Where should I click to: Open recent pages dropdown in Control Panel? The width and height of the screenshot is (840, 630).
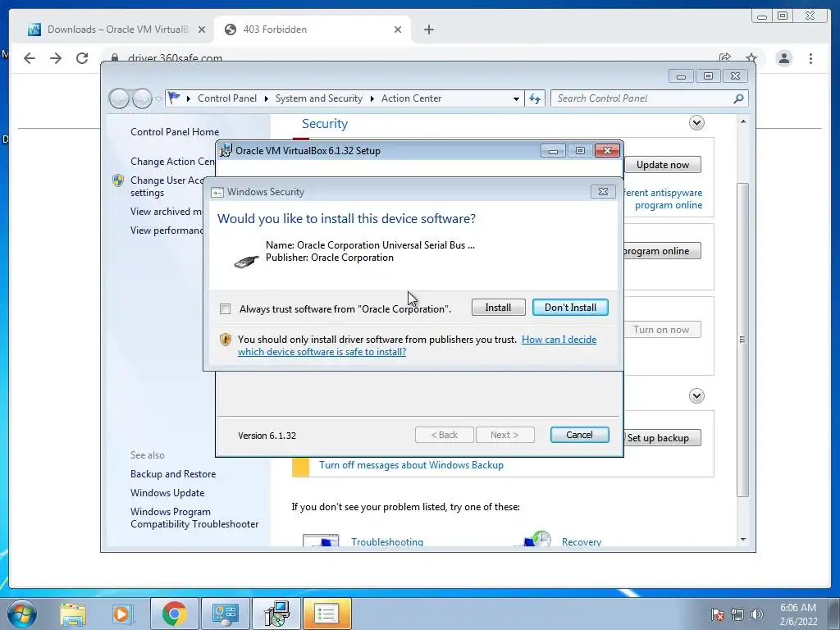[158, 99]
